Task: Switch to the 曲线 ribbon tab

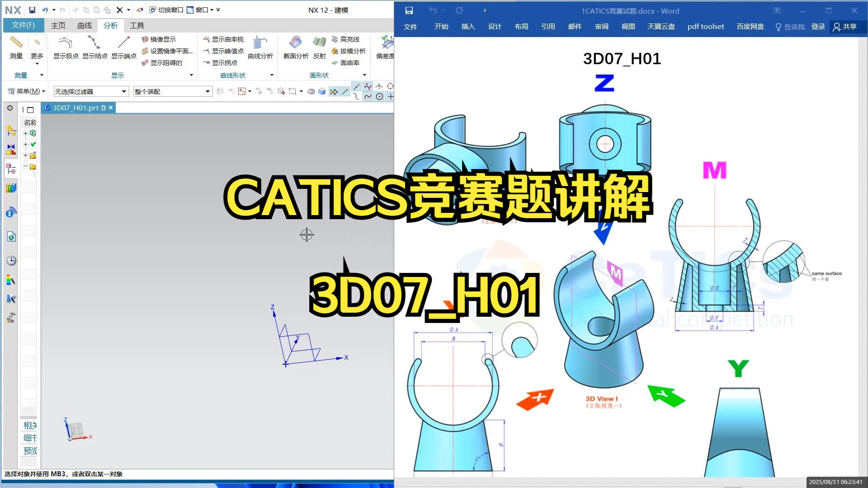Action: tap(85, 26)
